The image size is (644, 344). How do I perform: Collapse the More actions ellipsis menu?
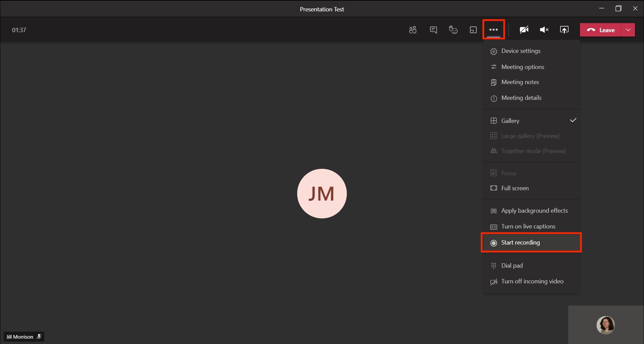click(493, 30)
